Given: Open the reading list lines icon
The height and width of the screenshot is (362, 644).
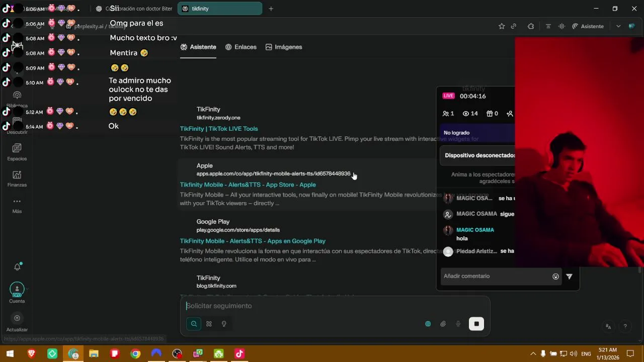Looking at the screenshot, I should (x=548, y=26).
